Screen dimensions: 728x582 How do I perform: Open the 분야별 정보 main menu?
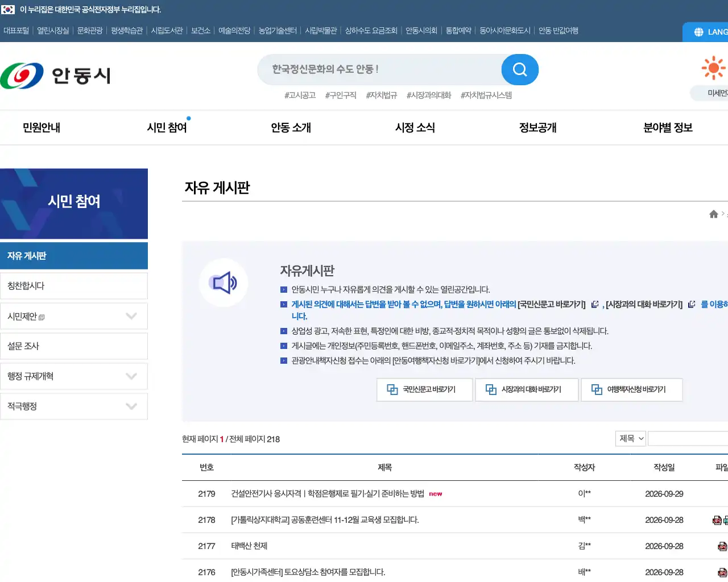[668, 128]
